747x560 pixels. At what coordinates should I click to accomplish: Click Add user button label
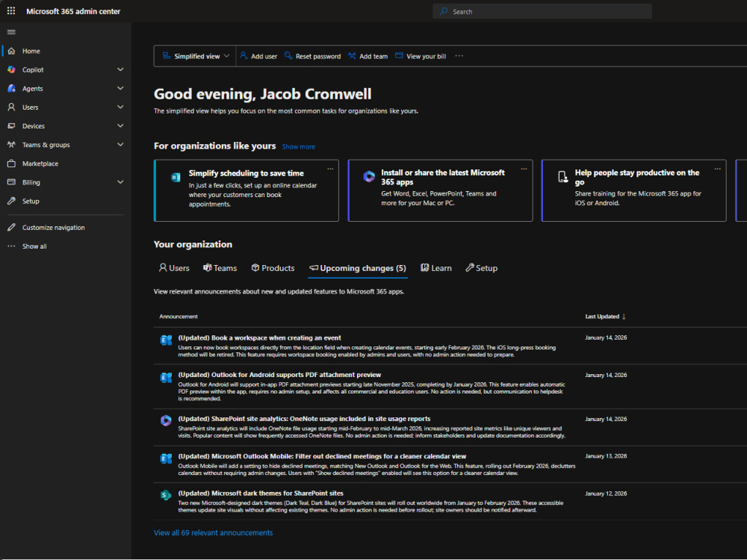pos(264,56)
